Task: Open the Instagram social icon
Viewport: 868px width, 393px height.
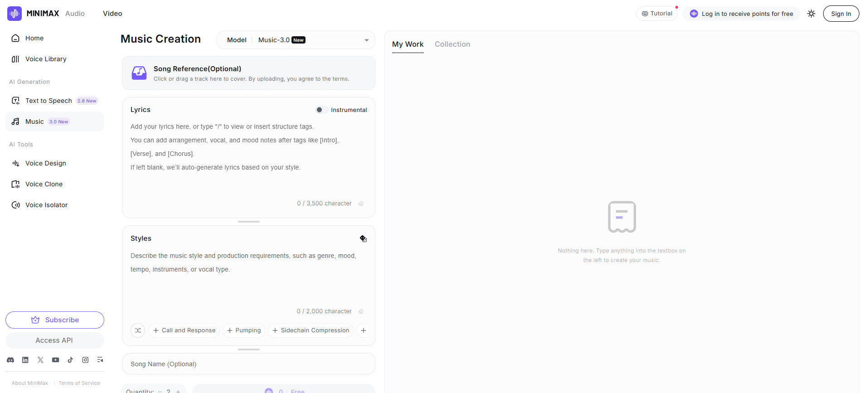Action: [x=85, y=360]
